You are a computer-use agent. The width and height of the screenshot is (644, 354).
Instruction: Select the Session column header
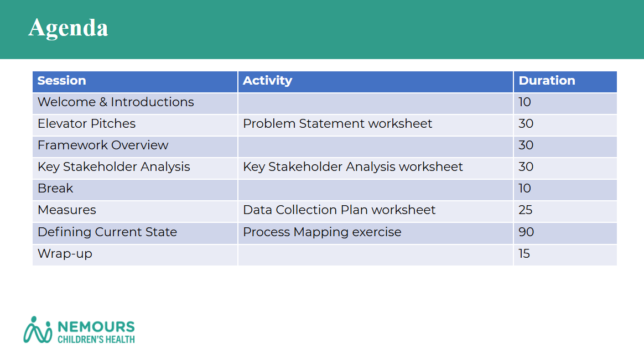point(61,81)
